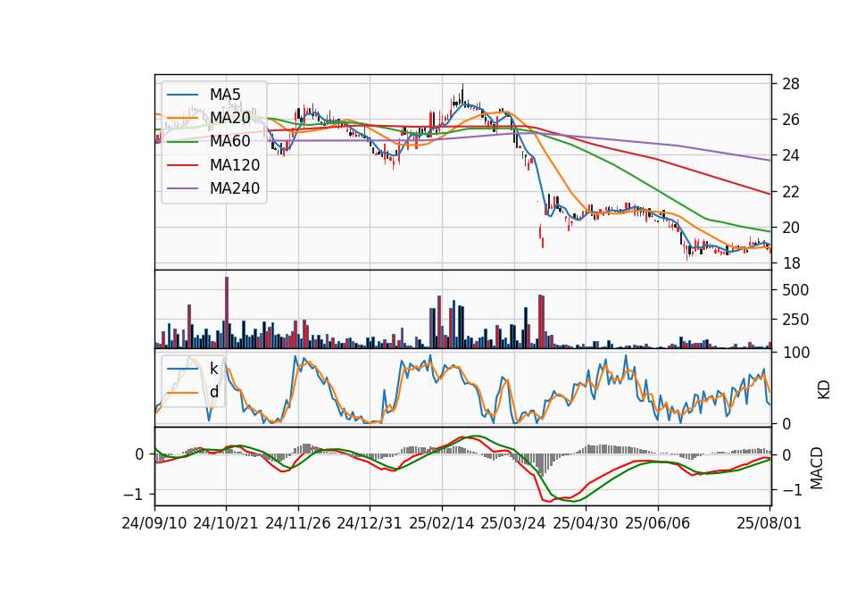Click the MA5 legend label
Viewport: 857px width, 616px height.
pos(225,95)
